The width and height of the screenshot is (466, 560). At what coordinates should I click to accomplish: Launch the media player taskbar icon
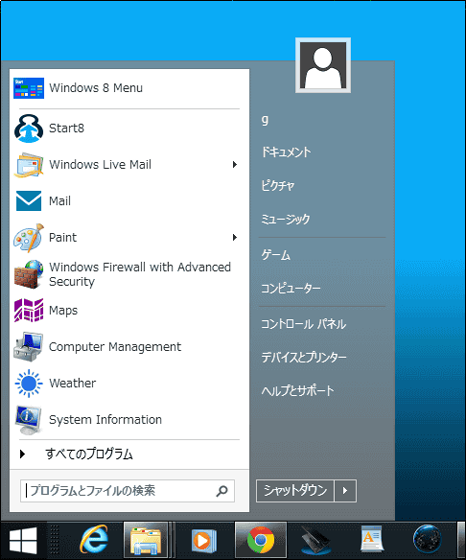204,540
